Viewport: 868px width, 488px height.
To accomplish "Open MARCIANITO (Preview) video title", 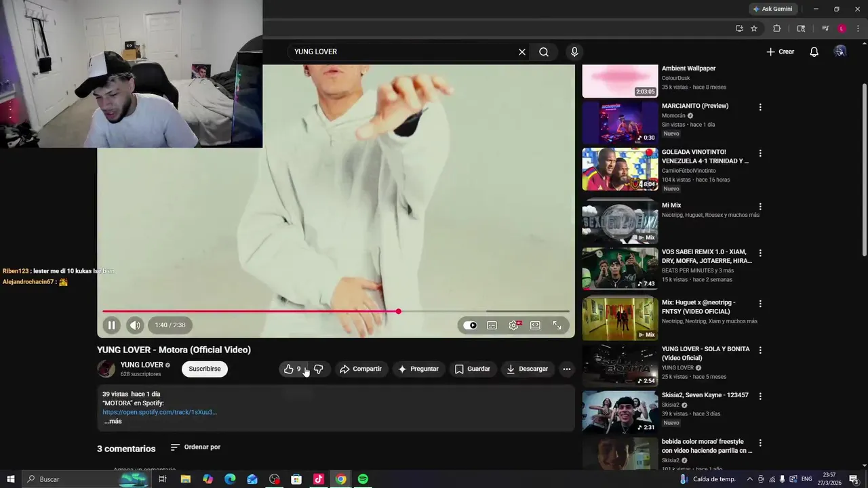I will coord(695,106).
